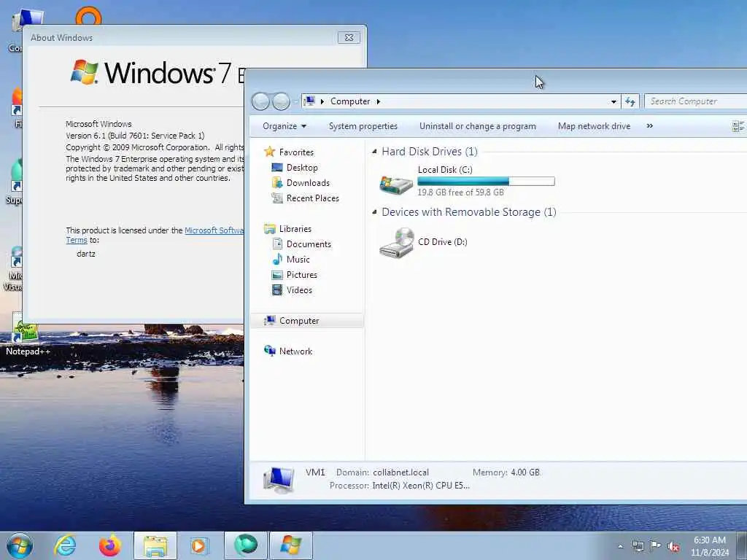The width and height of the screenshot is (747, 560).
Task: Expand the Computer breadcrumb arrow
Action: (x=379, y=101)
